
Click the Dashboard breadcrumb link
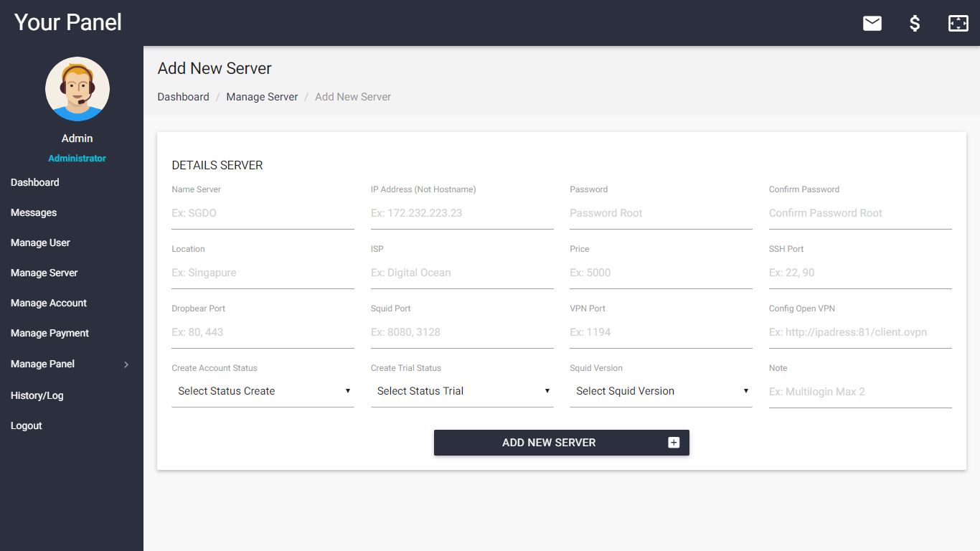tap(183, 97)
